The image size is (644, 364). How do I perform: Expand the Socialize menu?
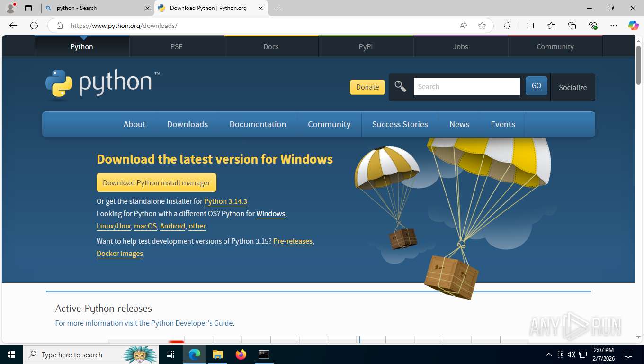[x=572, y=87]
